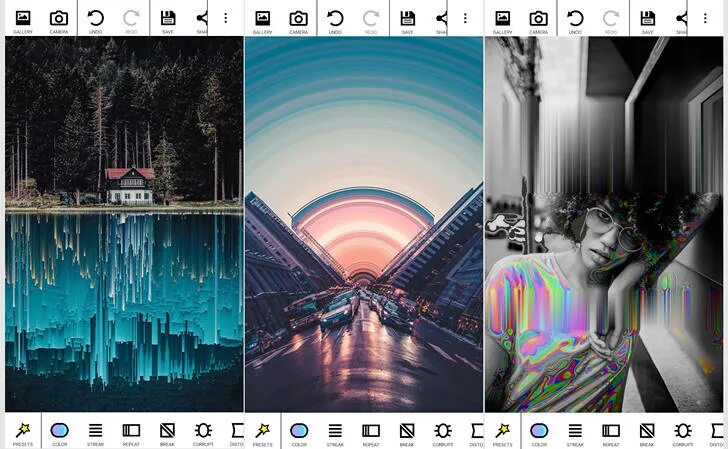Open the three-dot menu on city street screen
728x449 pixels.
[465, 18]
